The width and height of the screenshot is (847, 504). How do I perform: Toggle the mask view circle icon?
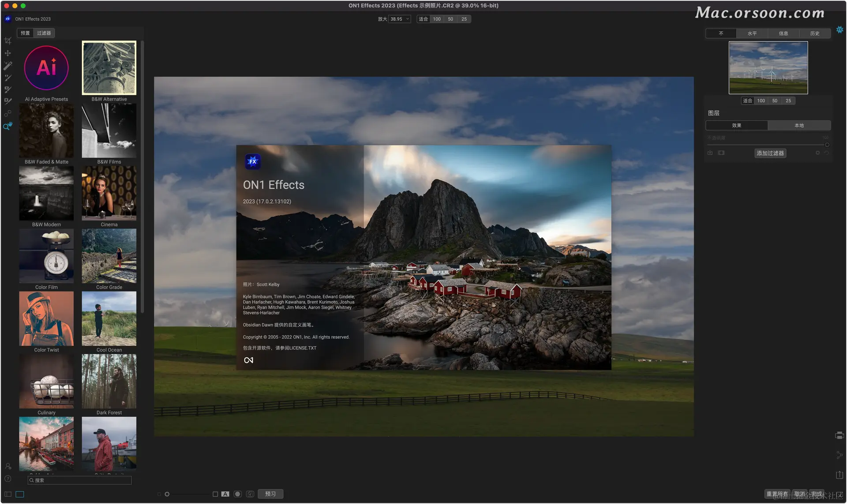pos(238,494)
